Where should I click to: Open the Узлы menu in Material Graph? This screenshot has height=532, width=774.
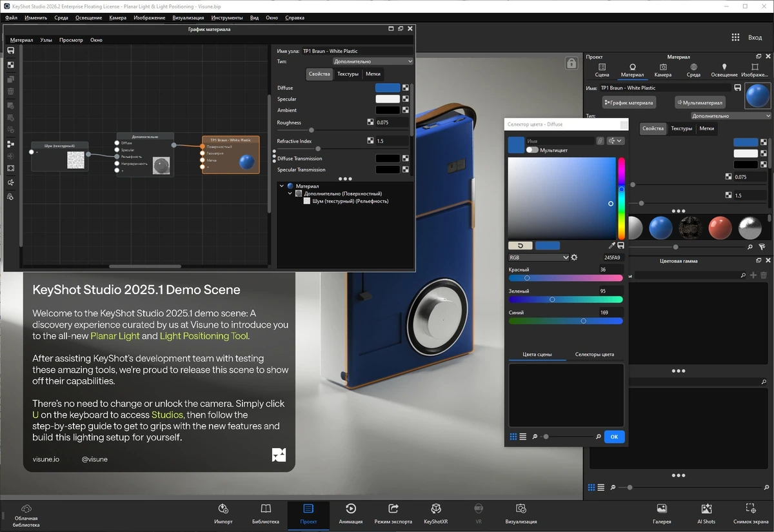[46, 40]
